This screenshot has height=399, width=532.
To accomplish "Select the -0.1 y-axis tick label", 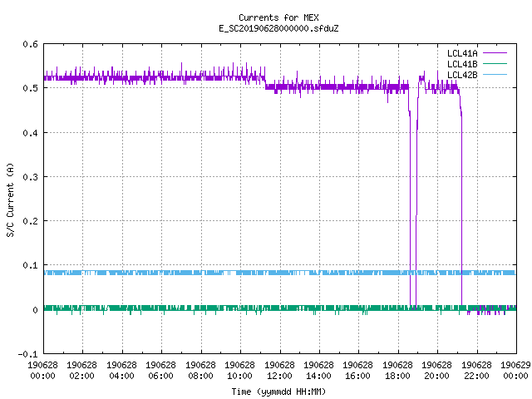I will coord(27,354).
